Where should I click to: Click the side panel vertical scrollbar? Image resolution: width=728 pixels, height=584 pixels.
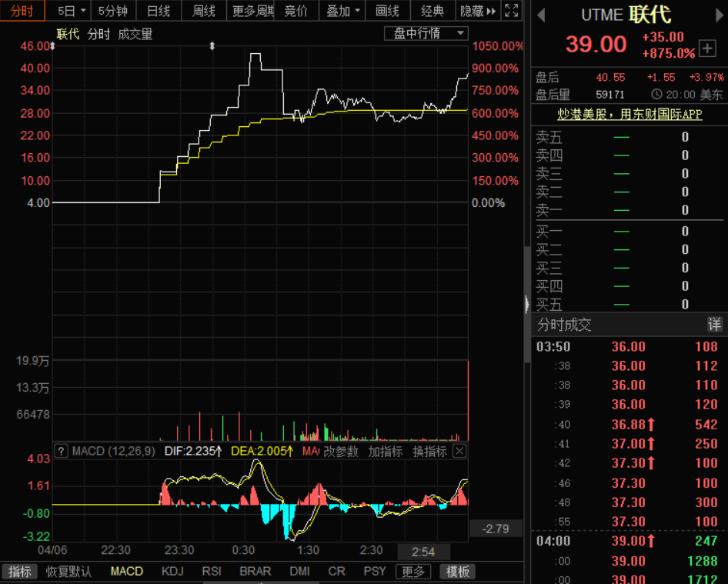coord(527,304)
